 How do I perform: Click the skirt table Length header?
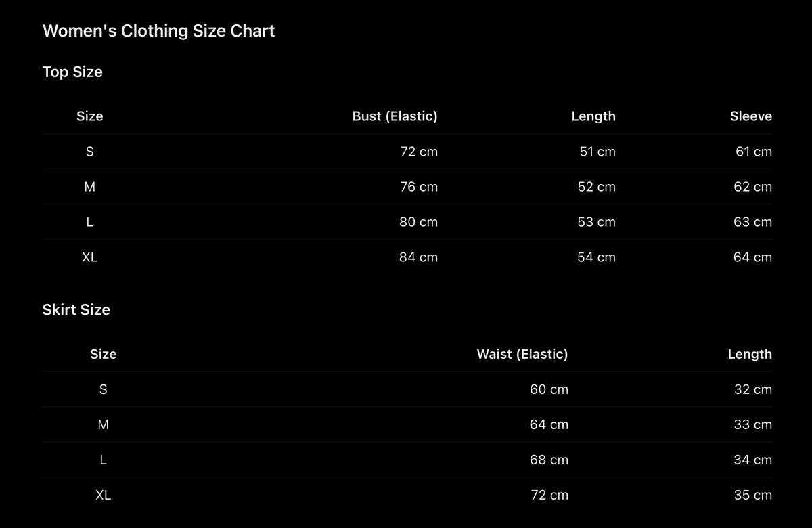pos(750,354)
